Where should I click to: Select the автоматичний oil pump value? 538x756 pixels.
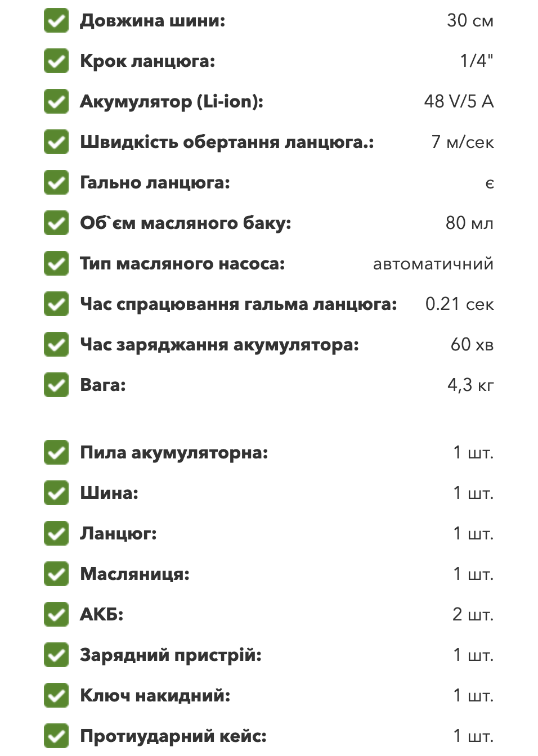(433, 264)
